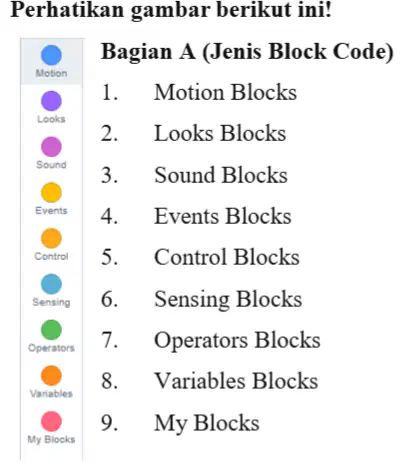Viewport: 414px width, 463px height.
Task: Choose the magenta Sound category circle
Action: pos(51,147)
